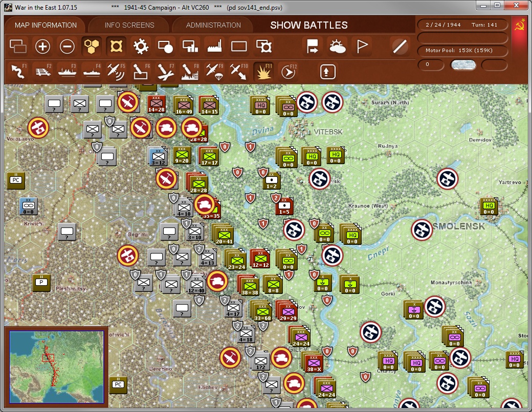Select the 12=12 red infantry counter

pyautogui.click(x=260, y=259)
